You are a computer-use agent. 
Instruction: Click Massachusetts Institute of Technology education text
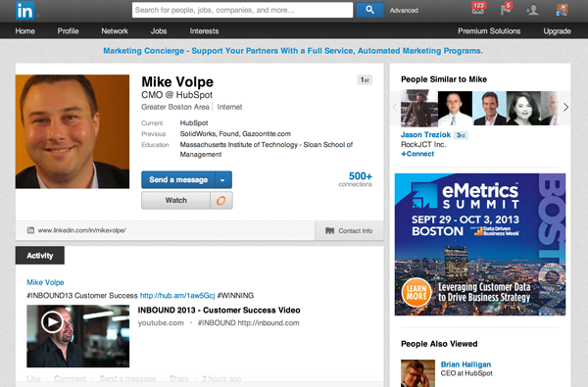267,149
